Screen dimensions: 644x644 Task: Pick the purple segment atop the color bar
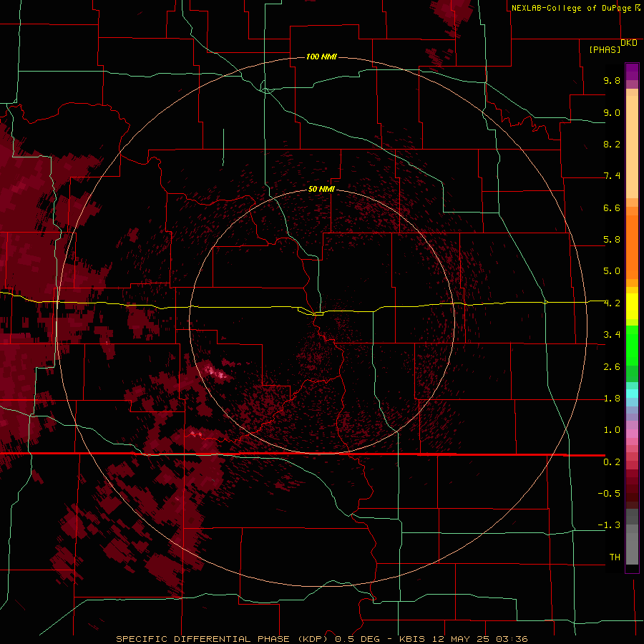point(632,72)
